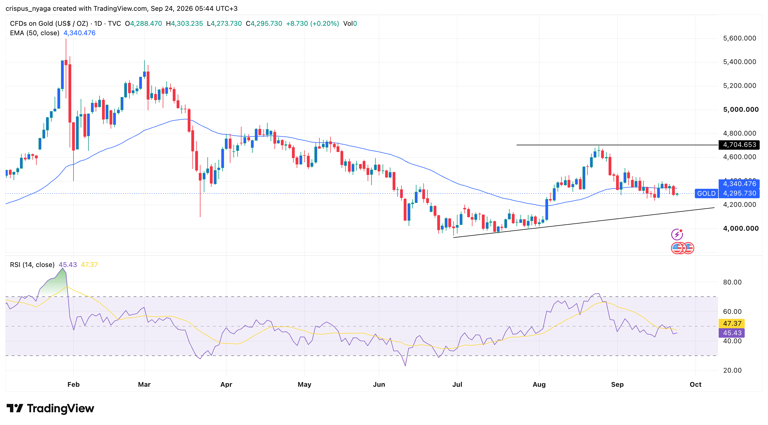Click the 5,000.000 price axis tick

tap(741, 110)
